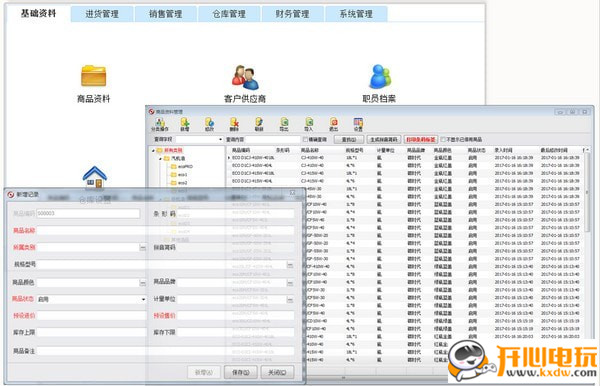Focus the 预设进价 input field
The width and height of the screenshot is (600, 386).
pos(91,316)
